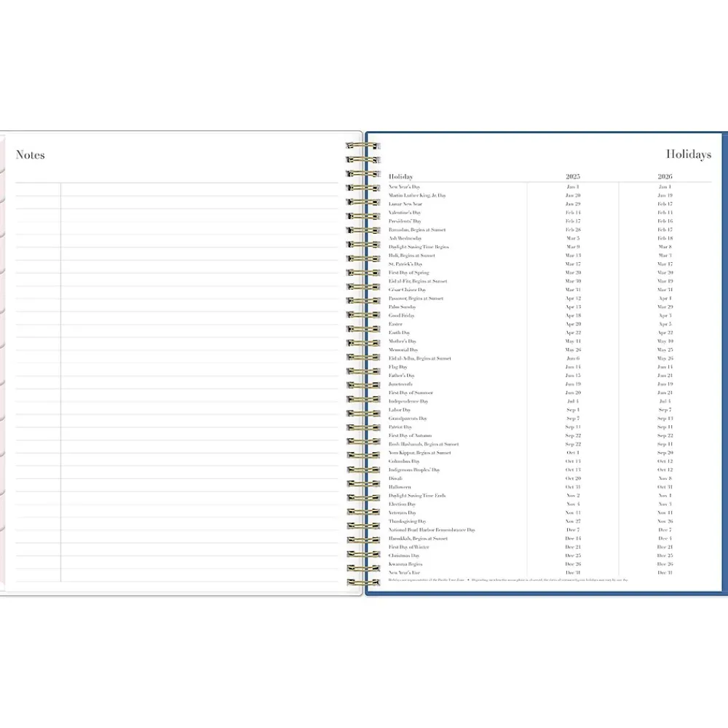The width and height of the screenshot is (728, 728).
Task: Click the Holidays page title
Action: (x=688, y=154)
